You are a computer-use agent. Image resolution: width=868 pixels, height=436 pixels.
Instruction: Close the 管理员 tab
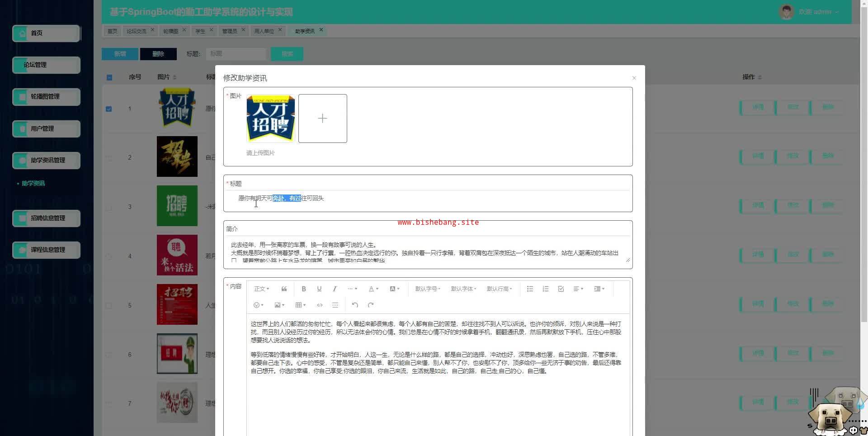pos(243,30)
